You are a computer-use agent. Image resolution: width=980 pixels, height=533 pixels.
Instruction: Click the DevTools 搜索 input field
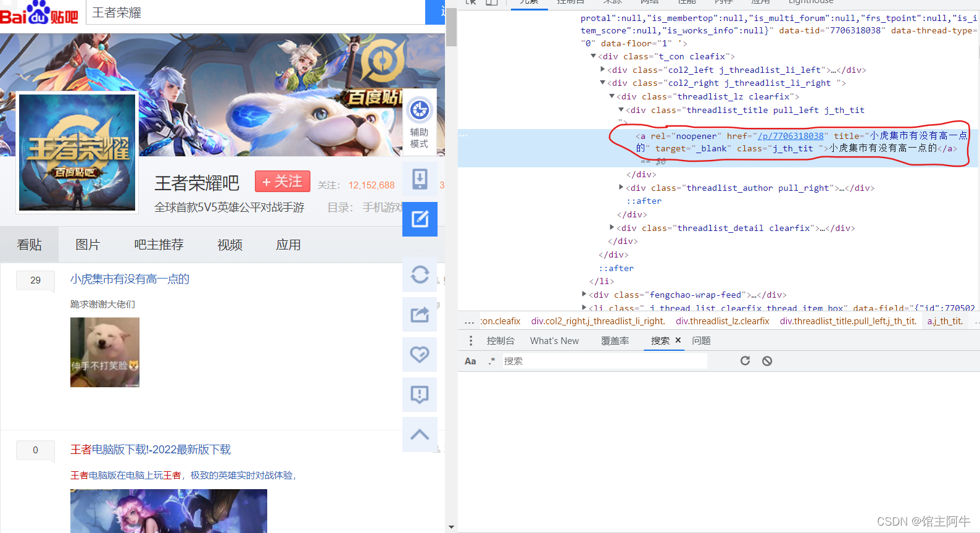(x=604, y=361)
